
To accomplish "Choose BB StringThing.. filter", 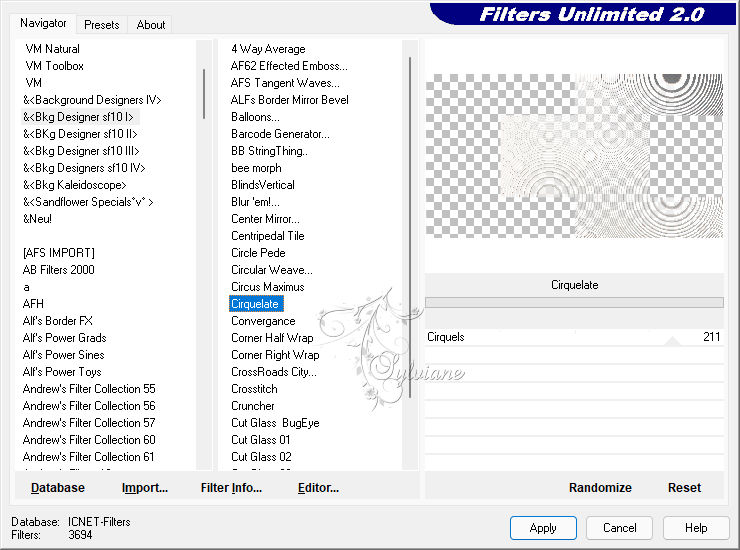I will (269, 151).
